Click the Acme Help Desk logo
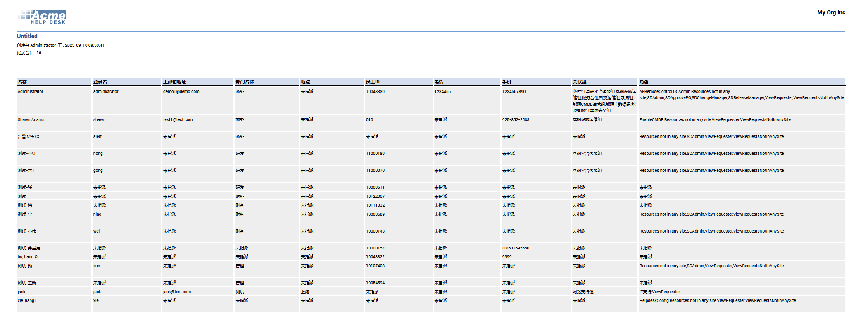Viewport: 868px width, 330px height. [42, 17]
